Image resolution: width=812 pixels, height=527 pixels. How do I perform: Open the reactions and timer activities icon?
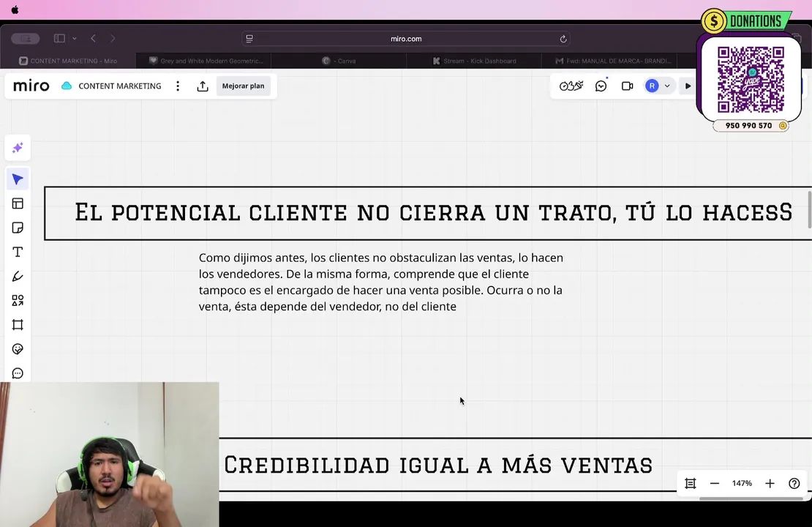(x=571, y=86)
